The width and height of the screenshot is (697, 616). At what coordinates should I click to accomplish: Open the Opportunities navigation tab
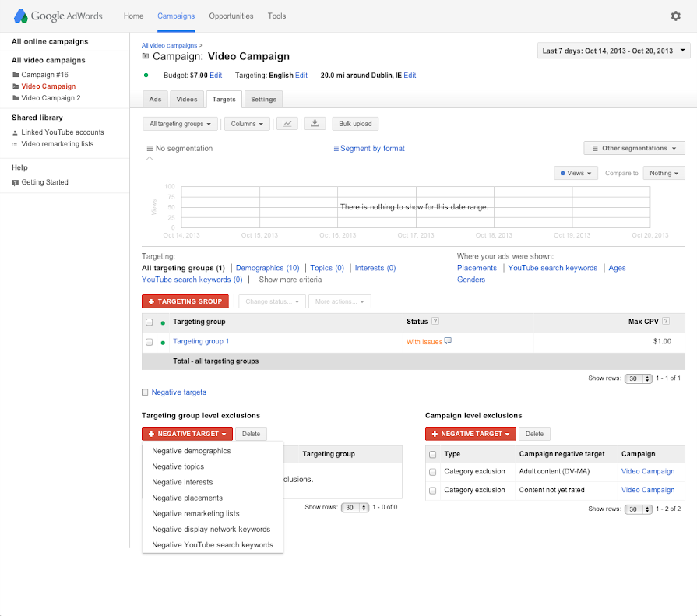tap(231, 16)
